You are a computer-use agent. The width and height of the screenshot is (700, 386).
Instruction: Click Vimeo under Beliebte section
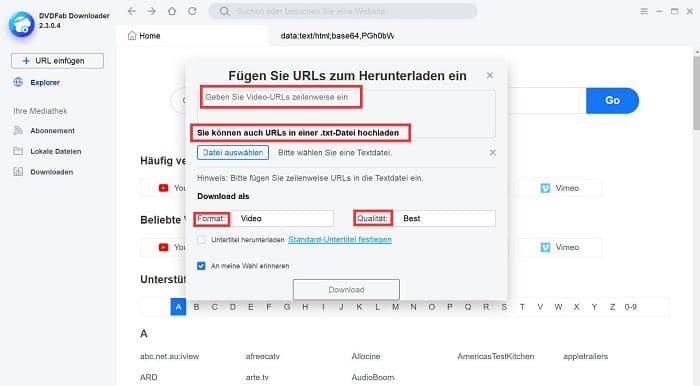[560, 247]
